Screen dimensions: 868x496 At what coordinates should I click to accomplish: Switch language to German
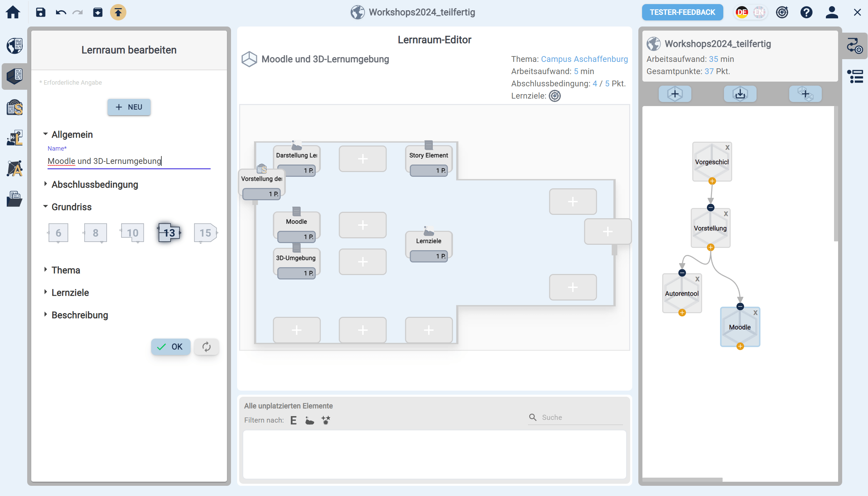coord(741,12)
